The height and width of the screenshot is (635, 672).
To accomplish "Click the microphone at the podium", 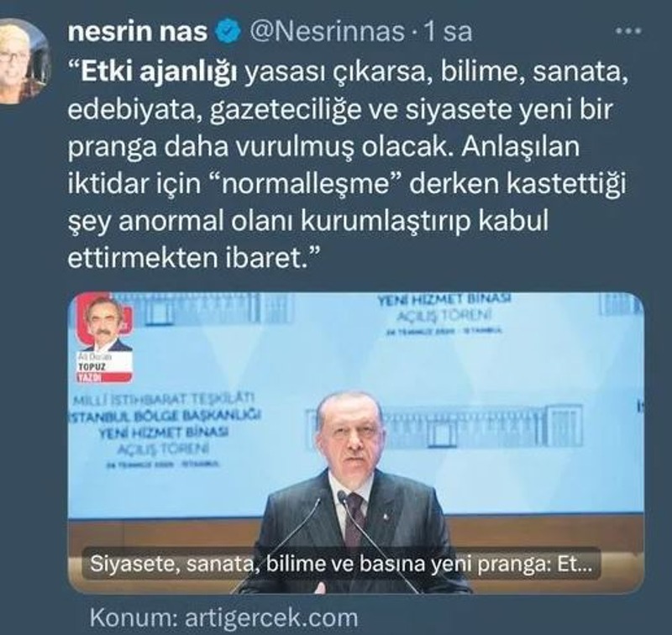I will 342,497.
